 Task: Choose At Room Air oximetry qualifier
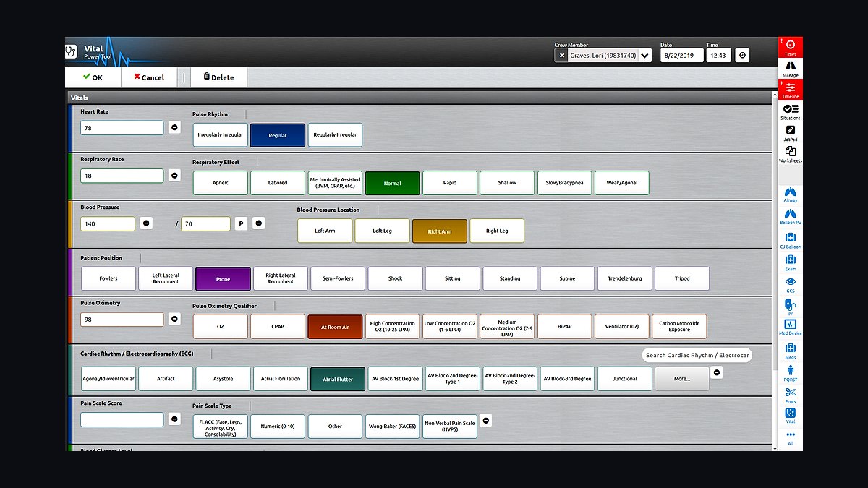pyautogui.click(x=335, y=327)
